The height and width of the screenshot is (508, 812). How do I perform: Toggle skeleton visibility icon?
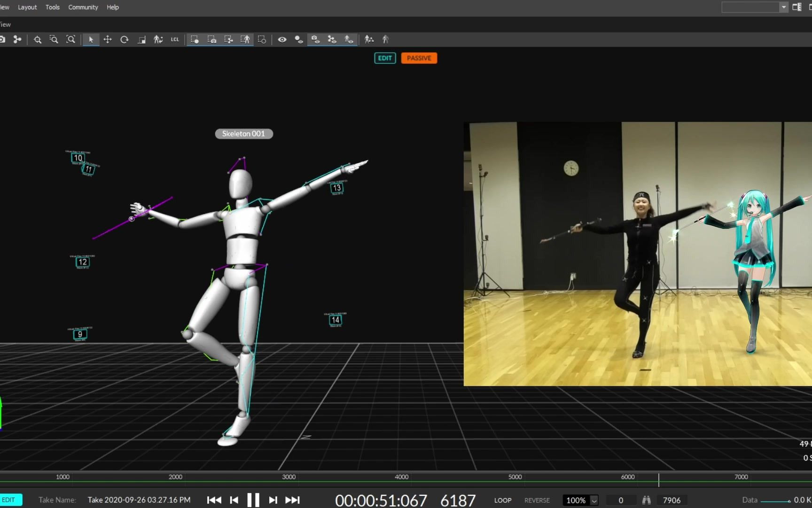pyautogui.click(x=349, y=40)
